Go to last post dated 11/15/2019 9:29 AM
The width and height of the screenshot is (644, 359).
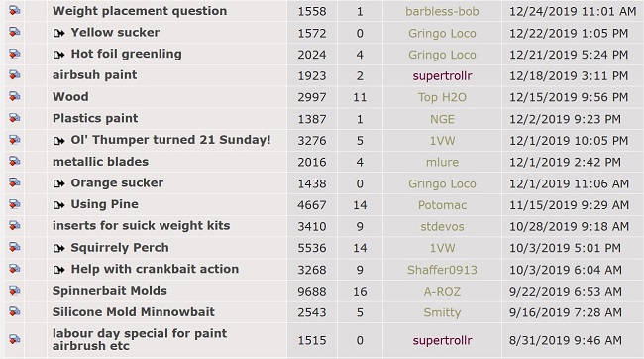pos(569,205)
